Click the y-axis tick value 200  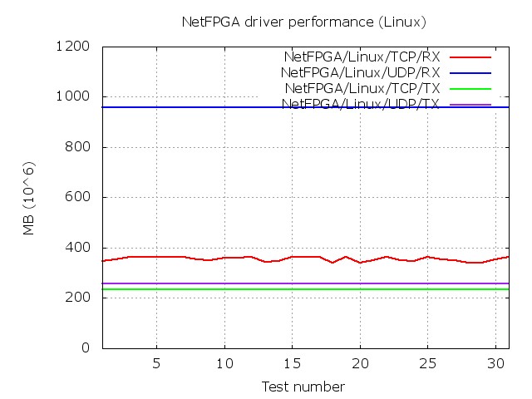tap(77, 298)
